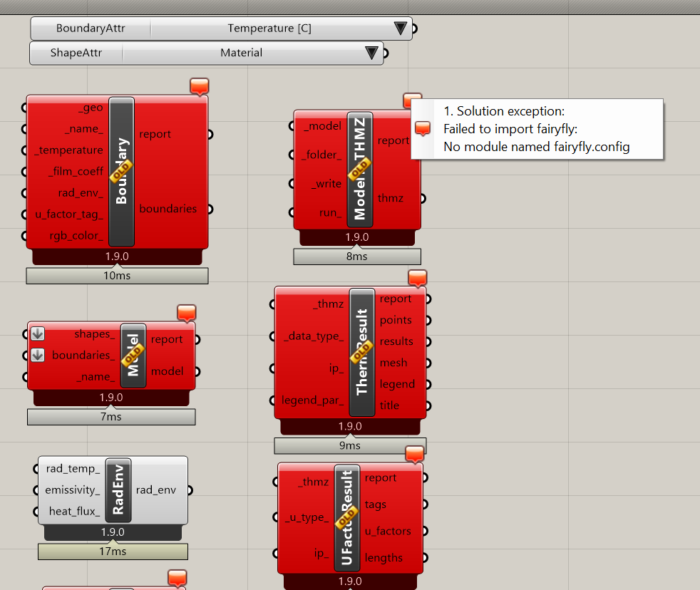The height and width of the screenshot is (590, 700).
Task: Toggle the flatten arrow on boundaries_ input
Action: [38, 355]
